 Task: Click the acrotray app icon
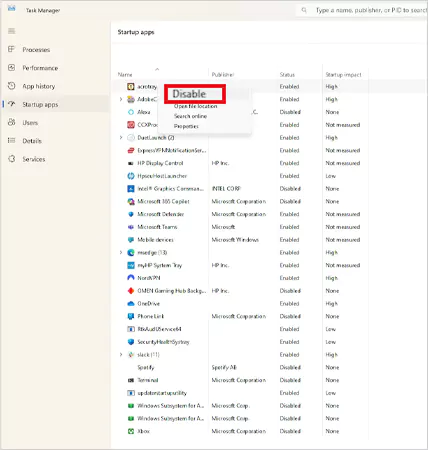click(131, 87)
